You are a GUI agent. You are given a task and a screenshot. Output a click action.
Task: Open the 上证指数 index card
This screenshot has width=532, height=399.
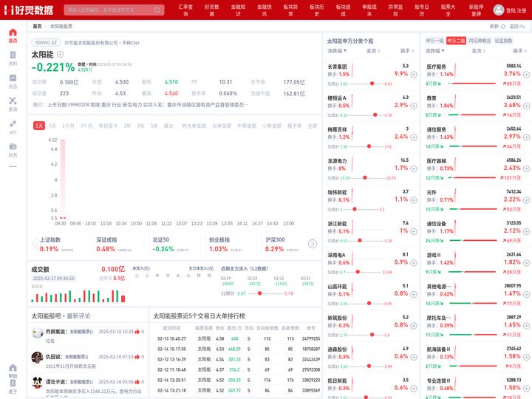point(61,244)
